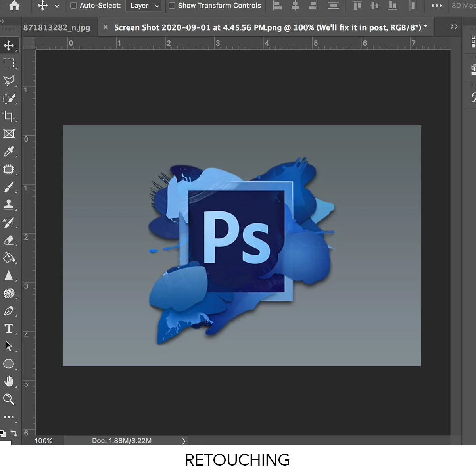The width and height of the screenshot is (476, 476).
Task: Select the Crop tool
Action: [x=9, y=116]
